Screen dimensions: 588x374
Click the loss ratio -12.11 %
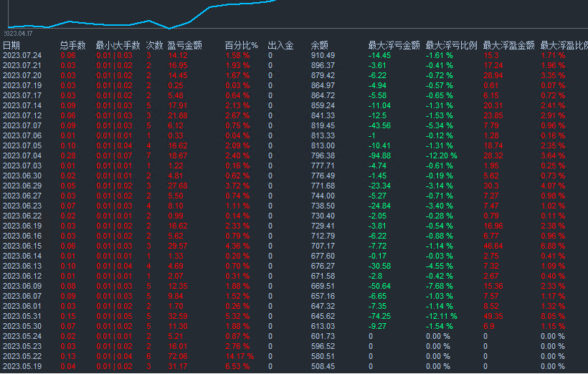(x=442, y=316)
